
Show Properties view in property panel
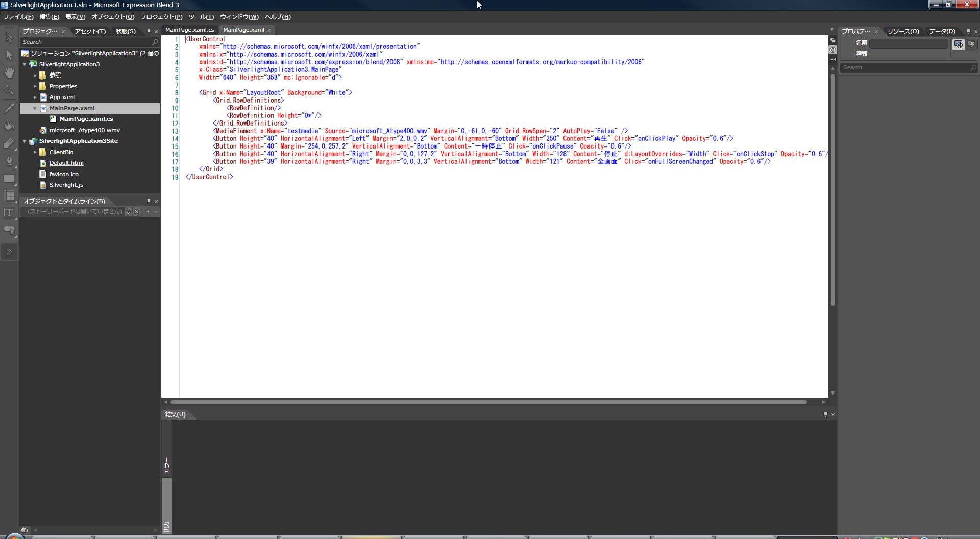959,44
